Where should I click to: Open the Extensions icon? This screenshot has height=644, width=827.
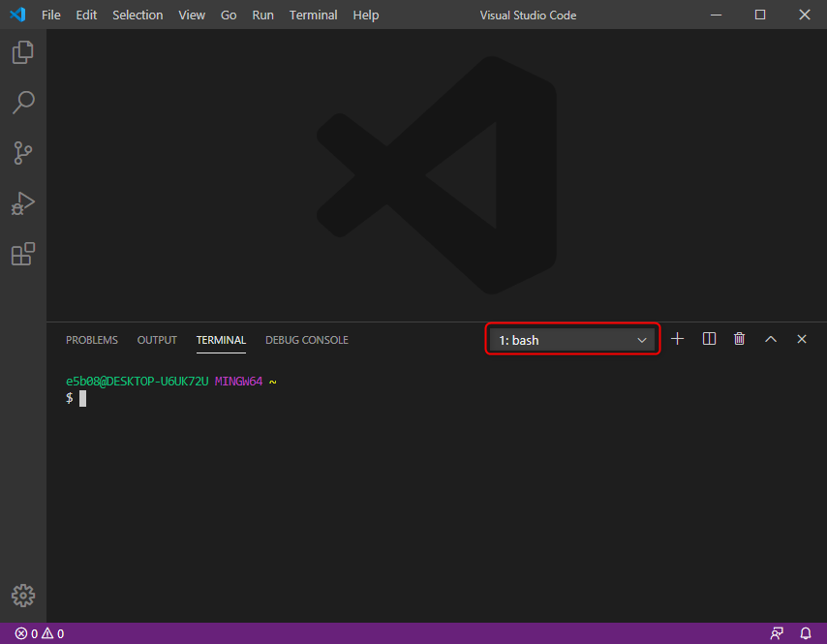tap(22, 254)
